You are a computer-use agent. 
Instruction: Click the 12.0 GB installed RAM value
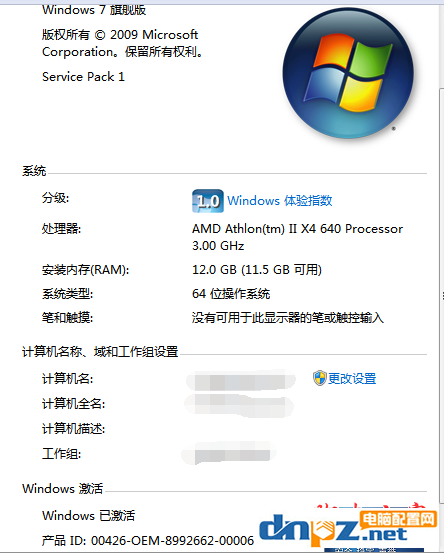tap(257, 270)
